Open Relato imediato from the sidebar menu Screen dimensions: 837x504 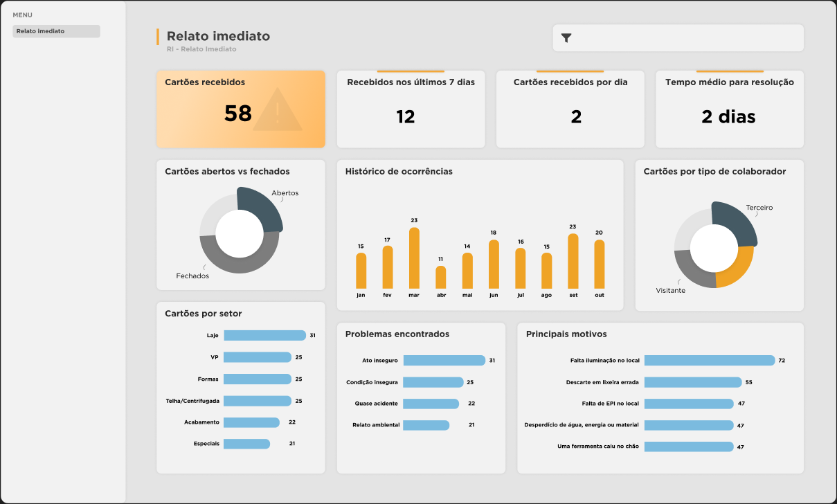click(55, 30)
